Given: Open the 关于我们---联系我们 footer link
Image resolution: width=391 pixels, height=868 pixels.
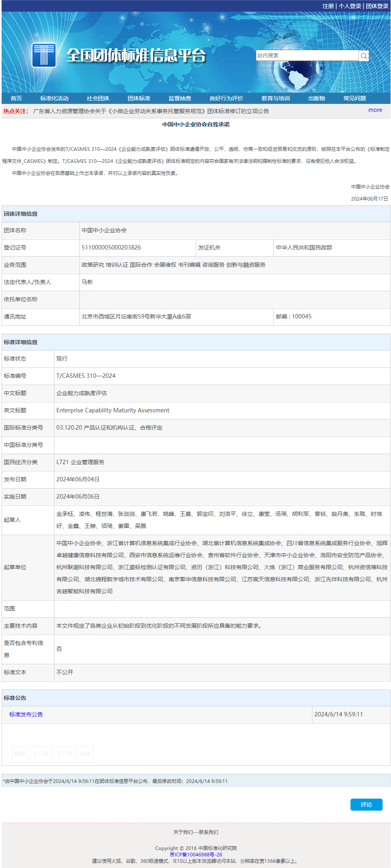Looking at the screenshot, I should coord(196,832).
